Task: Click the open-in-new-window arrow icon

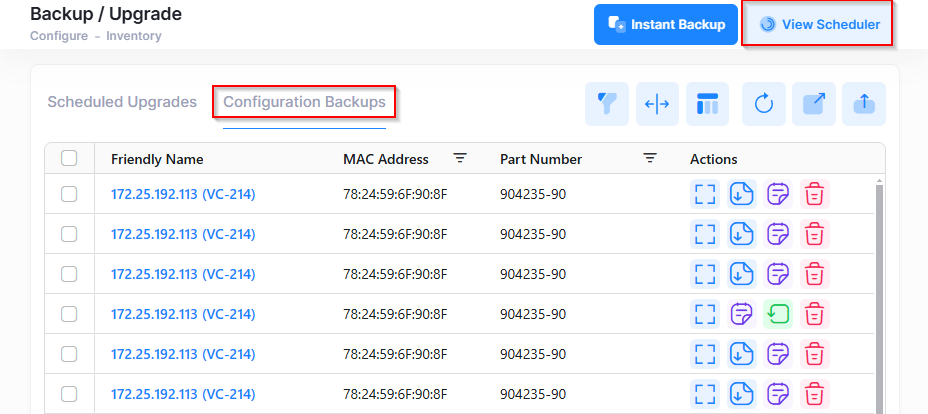Action: [814, 104]
